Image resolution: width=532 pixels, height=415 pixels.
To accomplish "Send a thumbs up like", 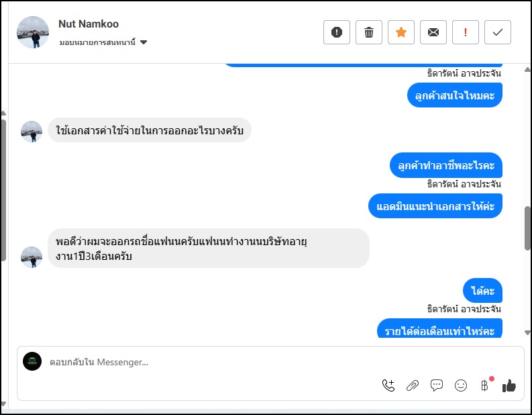I will click(509, 385).
